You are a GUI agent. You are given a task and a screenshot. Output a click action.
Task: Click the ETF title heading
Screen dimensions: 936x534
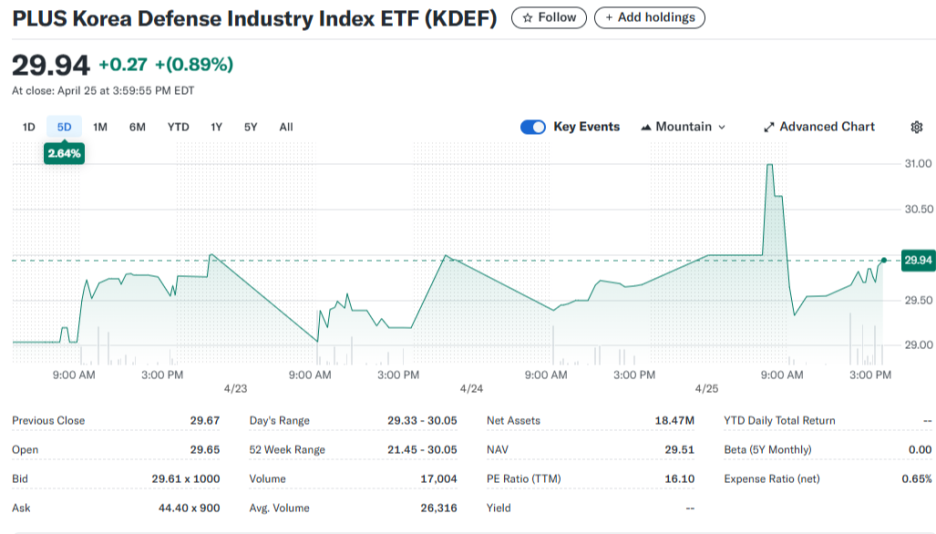[254, 18]
